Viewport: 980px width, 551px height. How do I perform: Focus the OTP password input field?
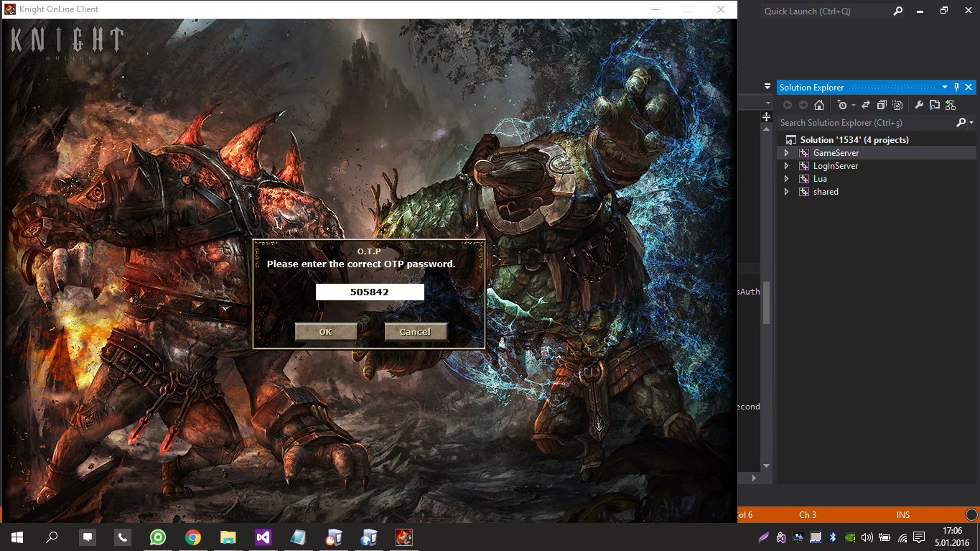tap(370, 292)
